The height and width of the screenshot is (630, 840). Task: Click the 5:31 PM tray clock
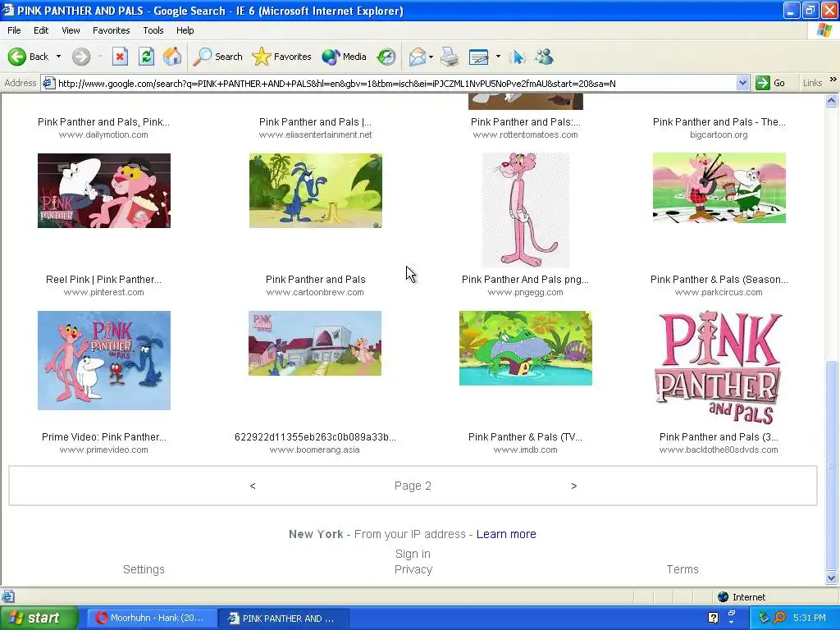coord(810,618)
